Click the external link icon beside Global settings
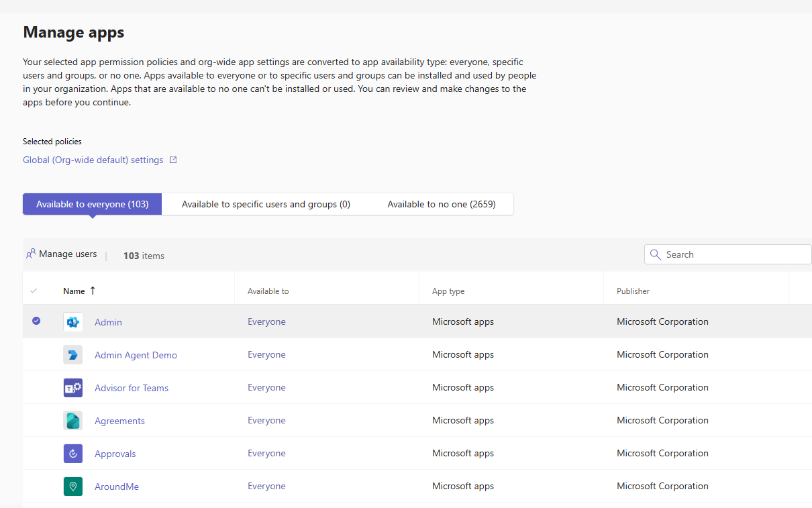This screenshot has width=812, height=508. click(173, 160)
